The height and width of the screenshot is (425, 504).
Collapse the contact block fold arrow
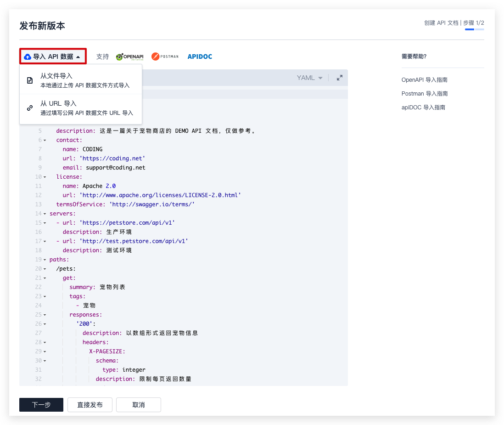tap(45, 140)
